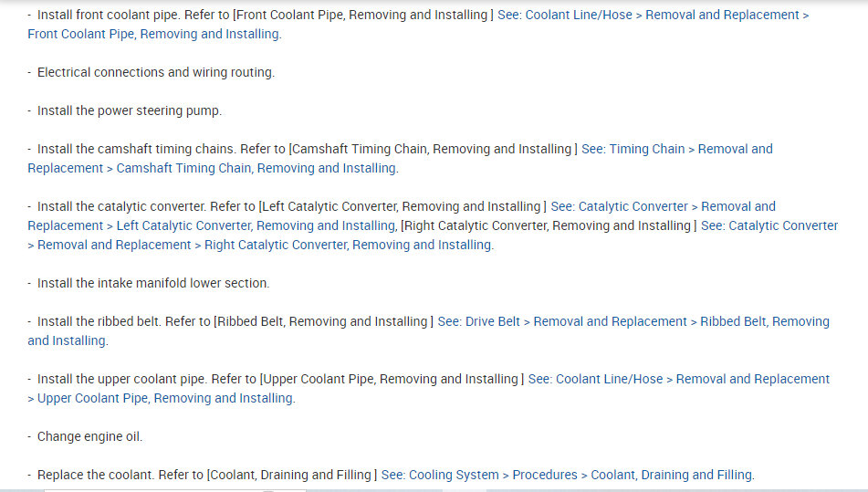Click the 'Electrical connections and wiring routing' step
The width and height of the screenshot is (868, 492).
tap(155, 72)
